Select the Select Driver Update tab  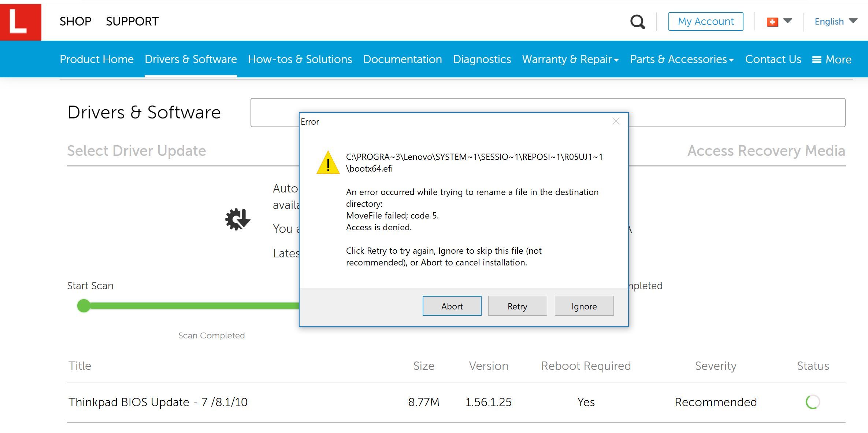click(x=137, y=151)
